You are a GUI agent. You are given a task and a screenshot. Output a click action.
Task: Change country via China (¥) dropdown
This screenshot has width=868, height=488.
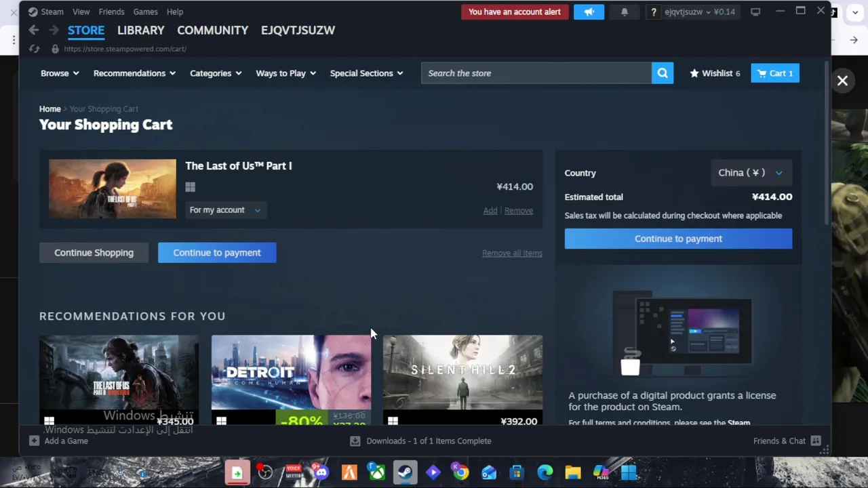[x=750, y=173]
